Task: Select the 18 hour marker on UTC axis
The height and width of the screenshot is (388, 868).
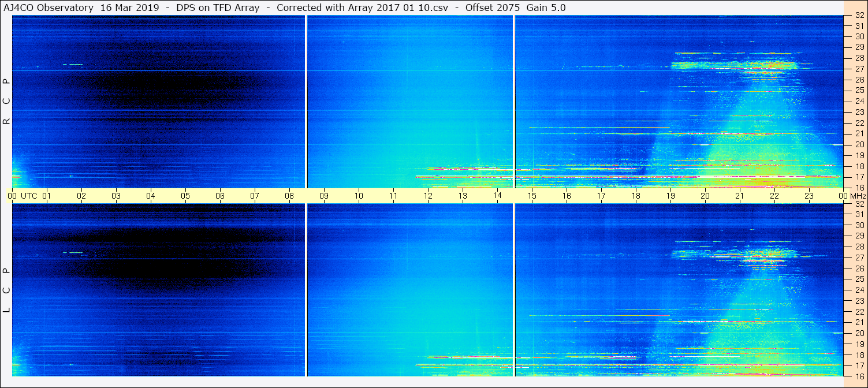Action: (x=636, y=196)
